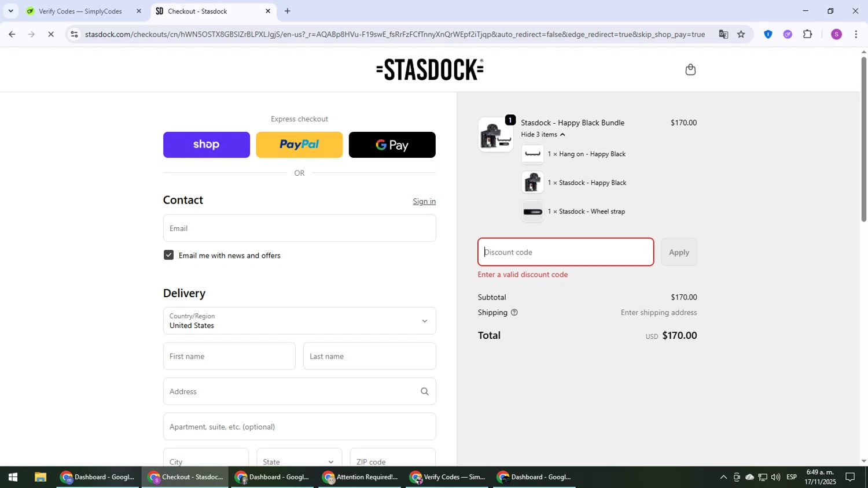The width and height of the screenshot is (868, 488).
Task: Click the page vertical scrollbar
Action: 863,139
